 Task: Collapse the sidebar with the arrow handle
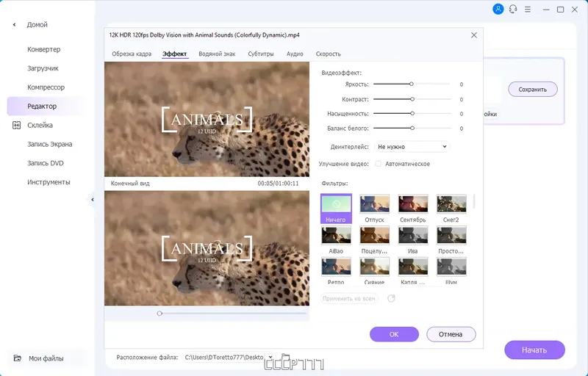93,200
